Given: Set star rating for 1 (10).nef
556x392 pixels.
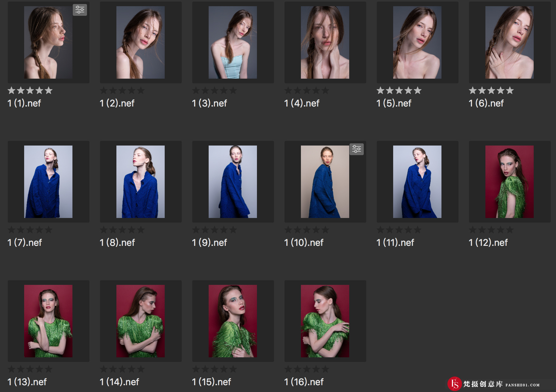Looking at the screenshot, I should click(307, 230).
